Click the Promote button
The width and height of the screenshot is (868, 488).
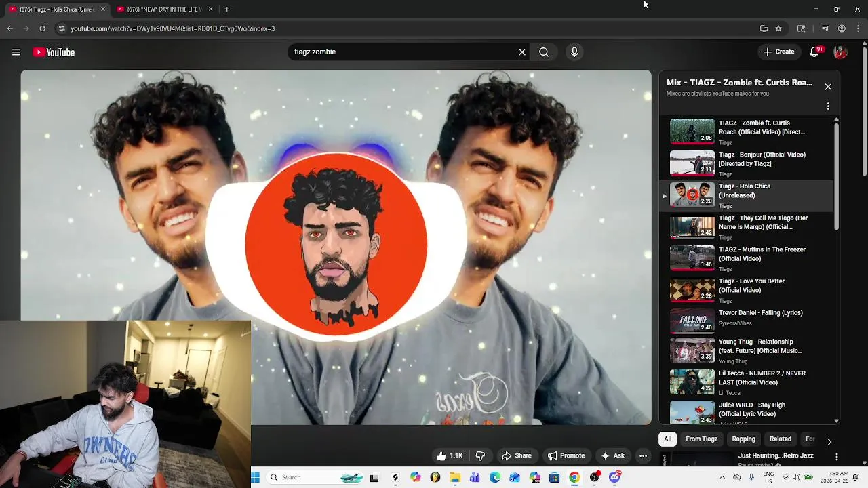(x=566, y=455)
